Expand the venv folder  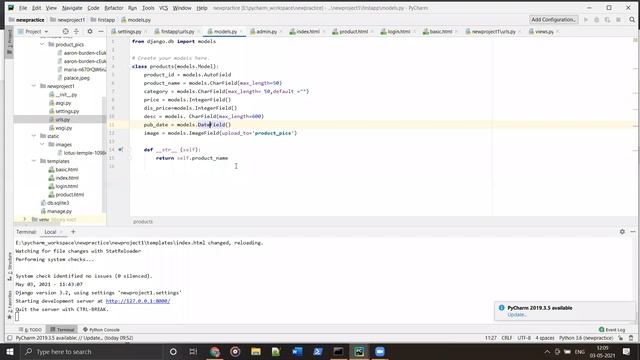[24, 219]
